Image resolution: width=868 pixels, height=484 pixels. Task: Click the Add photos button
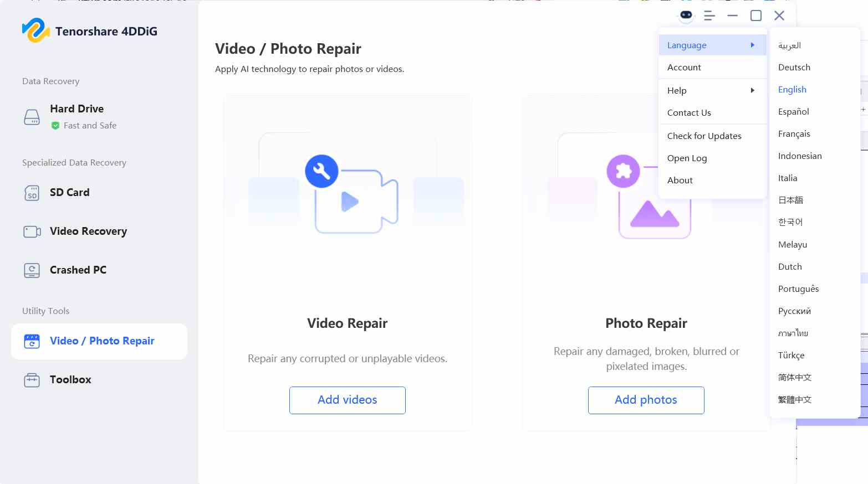pos(646,400)
